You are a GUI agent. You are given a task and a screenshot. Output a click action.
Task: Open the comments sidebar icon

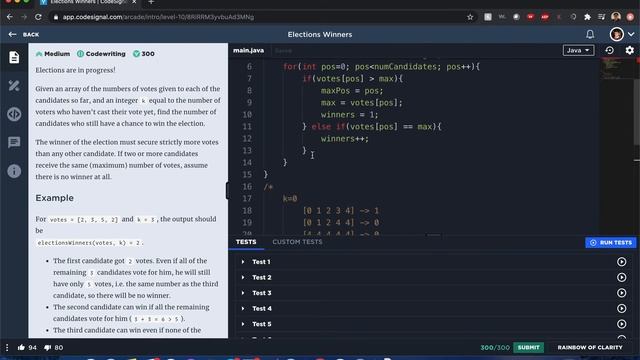[14, 142]
